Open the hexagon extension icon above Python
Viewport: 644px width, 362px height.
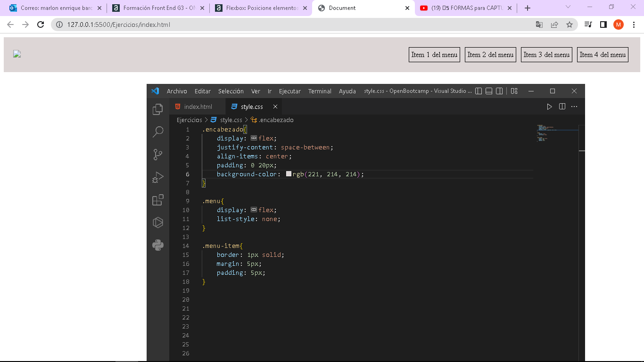coord(158,222)
